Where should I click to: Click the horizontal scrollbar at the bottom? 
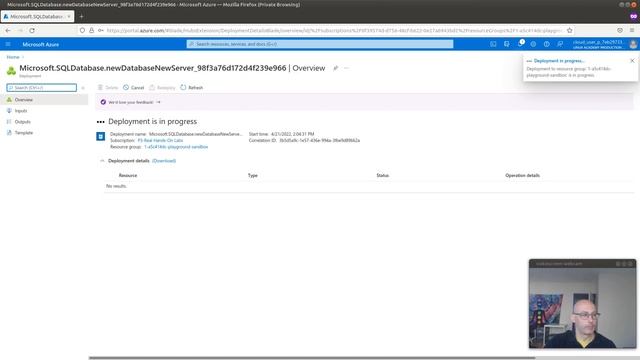312,358
